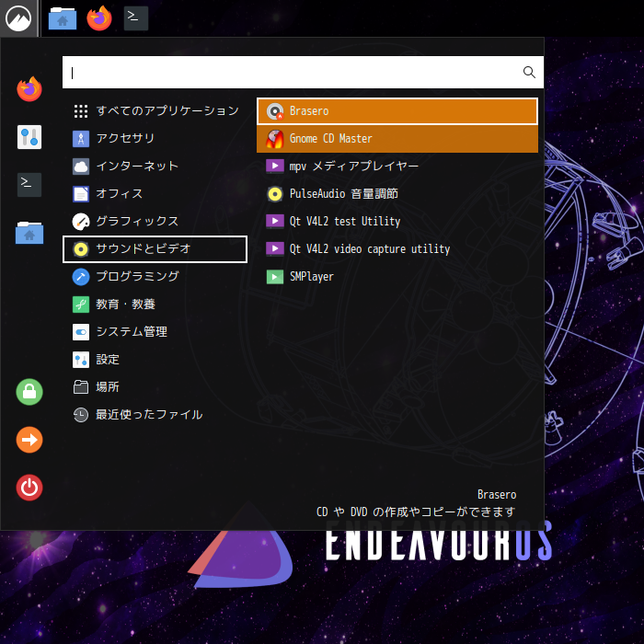Click the orange log out arrow button
The height and width of the screenshot is (644, 644).
(x=29, y=440)
